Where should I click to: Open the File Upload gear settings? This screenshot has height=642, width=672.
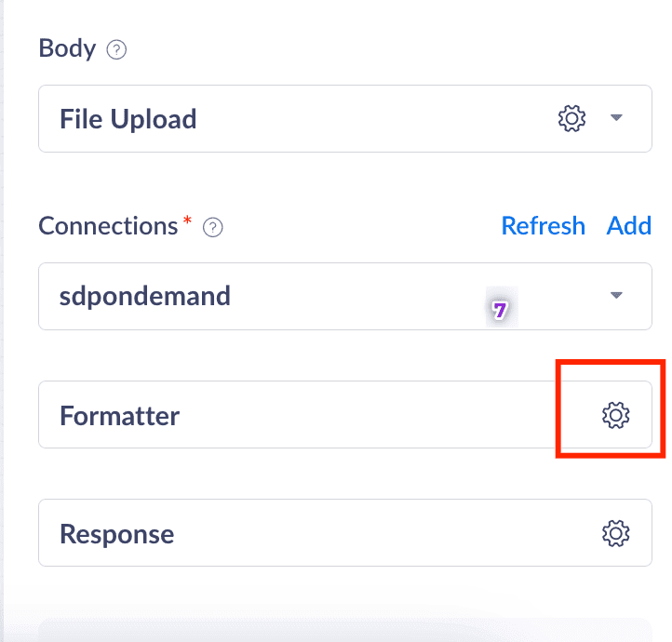(x=571, y=118)
